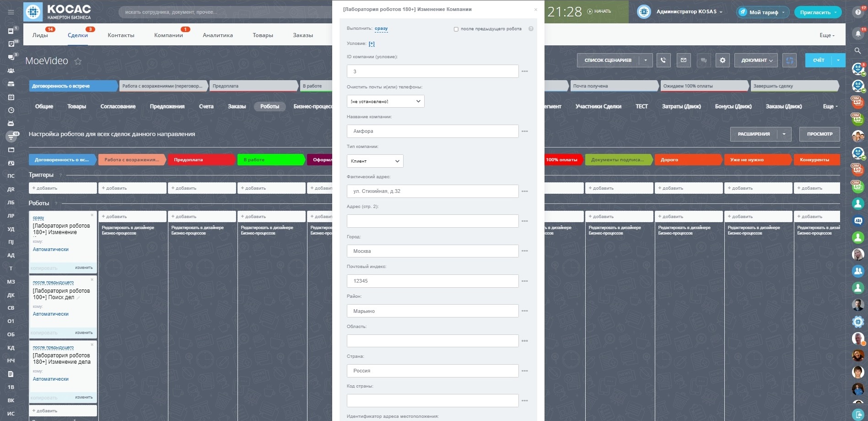Add MoeVideo to favorites with the star
Image resolution: width=868 pixels, height=421 pixels.
click(x=78, y=61)
